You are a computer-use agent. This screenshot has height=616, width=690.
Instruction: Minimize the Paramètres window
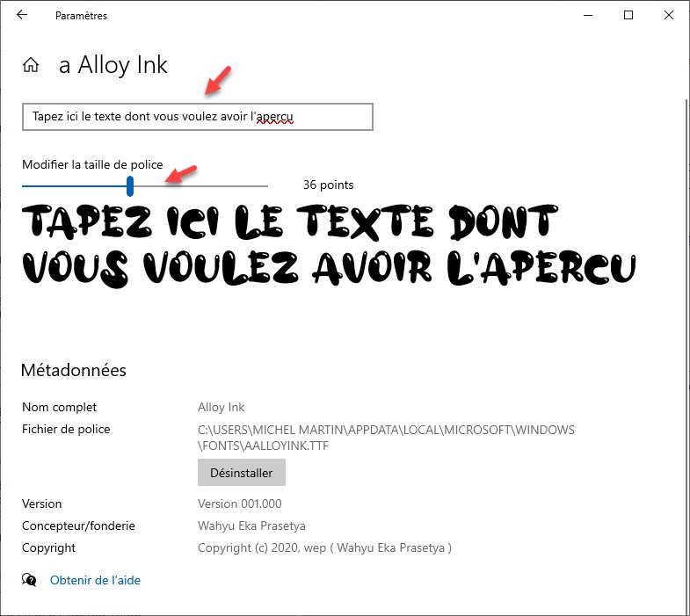pos(588,15)
